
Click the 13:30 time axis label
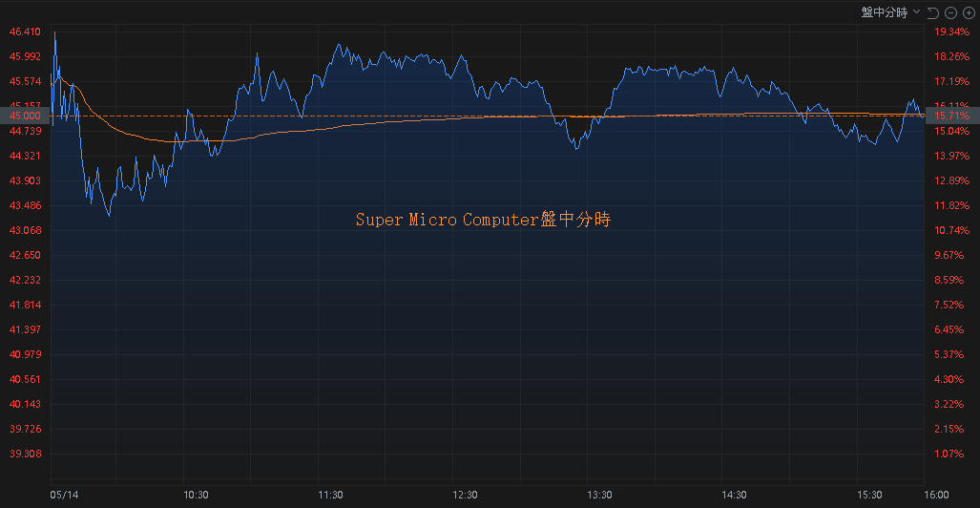pyautogui.click(x=598, y=495)
